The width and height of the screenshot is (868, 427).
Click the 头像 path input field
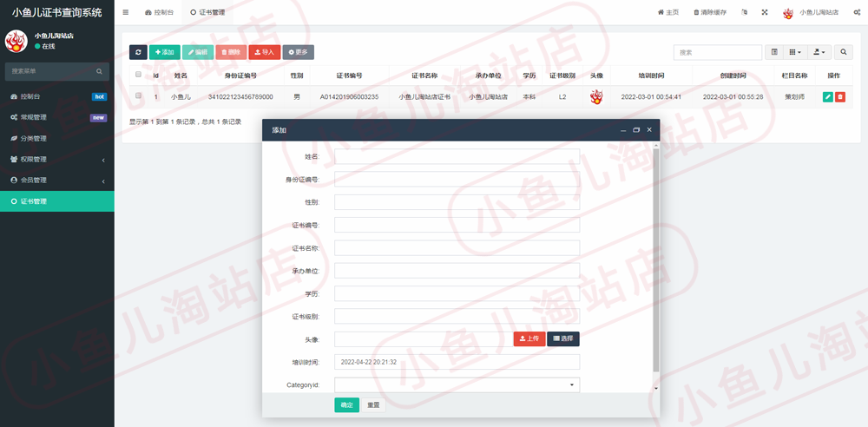[x=424, y=339]
